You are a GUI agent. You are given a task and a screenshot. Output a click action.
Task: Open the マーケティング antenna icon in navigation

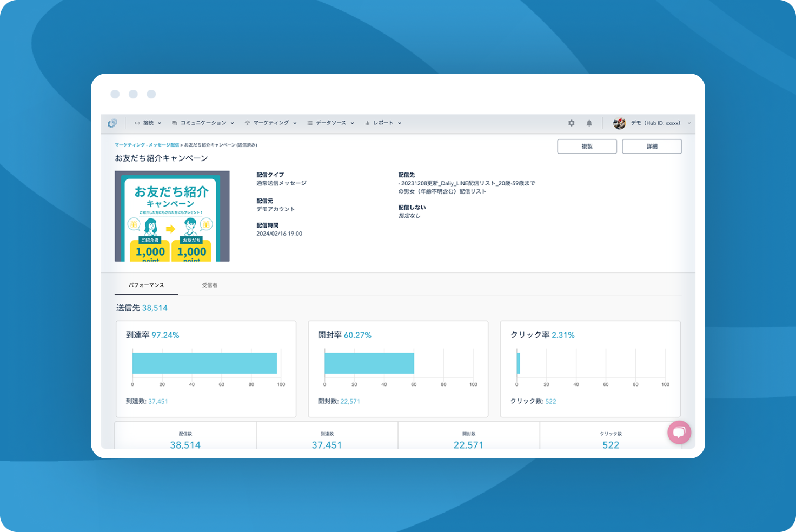(x=248, y=123)
